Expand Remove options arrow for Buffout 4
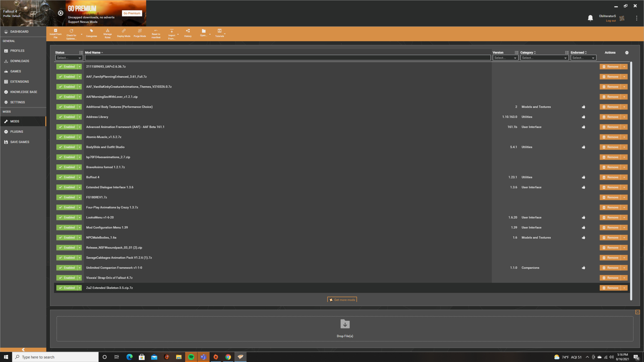Image resolution: width=644 pixels, height=362 pixels. coord(624,177)
